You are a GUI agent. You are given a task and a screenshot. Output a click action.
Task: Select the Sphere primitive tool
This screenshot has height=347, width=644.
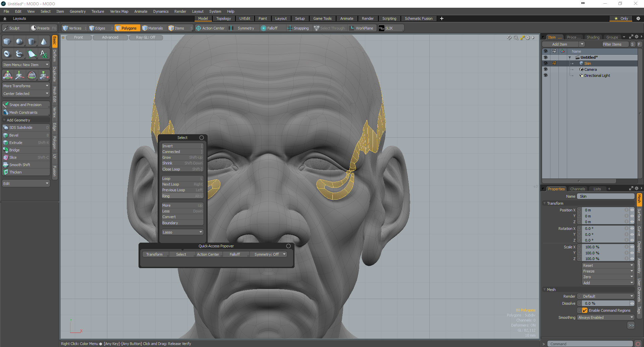pos(19,42)
